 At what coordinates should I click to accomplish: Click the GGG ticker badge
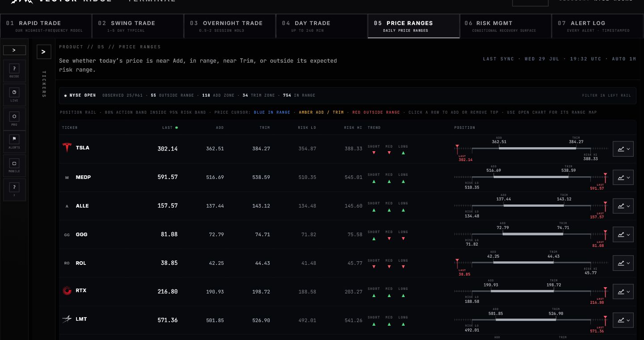pos(67,235)
